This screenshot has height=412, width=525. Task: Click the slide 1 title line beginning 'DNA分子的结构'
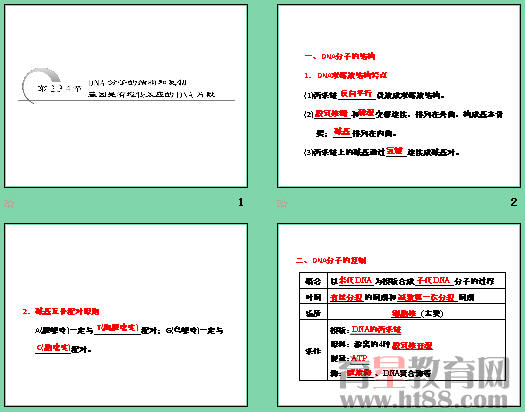pos(138,82)
